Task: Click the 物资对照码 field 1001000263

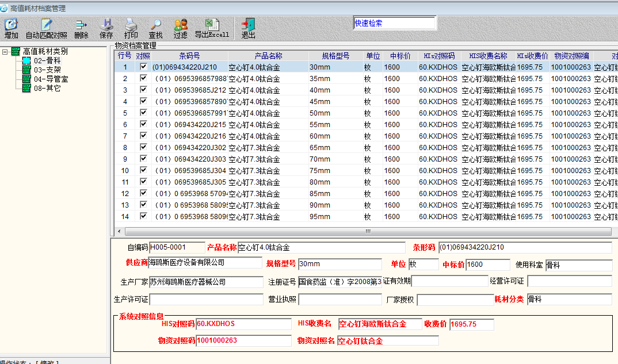Action: [x=243, y=340]
